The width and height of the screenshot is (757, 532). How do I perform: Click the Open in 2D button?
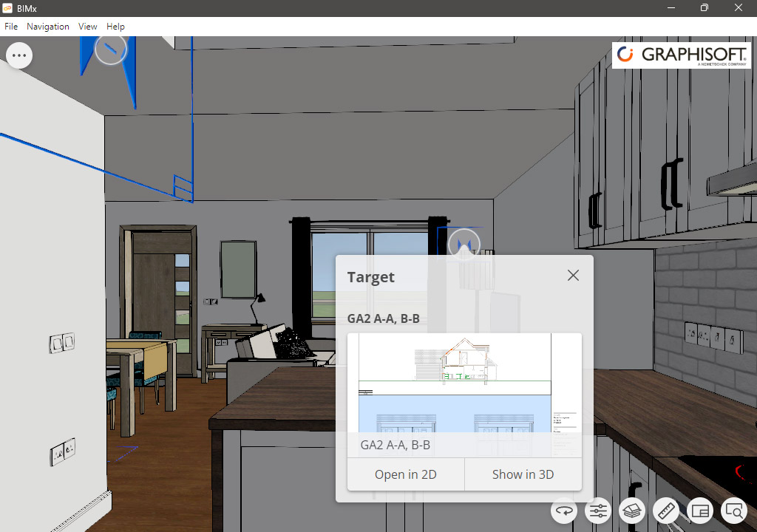[x=405, y=474]
